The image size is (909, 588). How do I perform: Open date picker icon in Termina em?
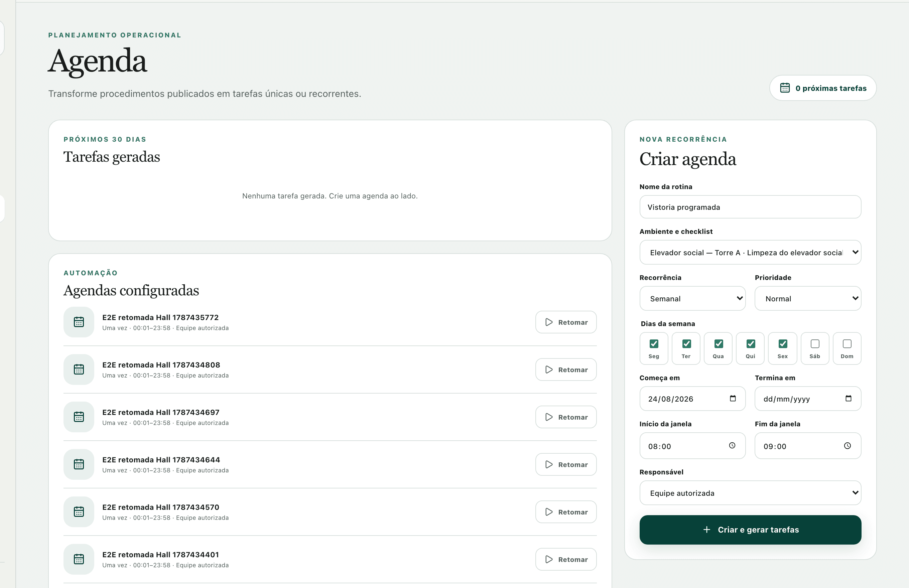tap(848, 398)
